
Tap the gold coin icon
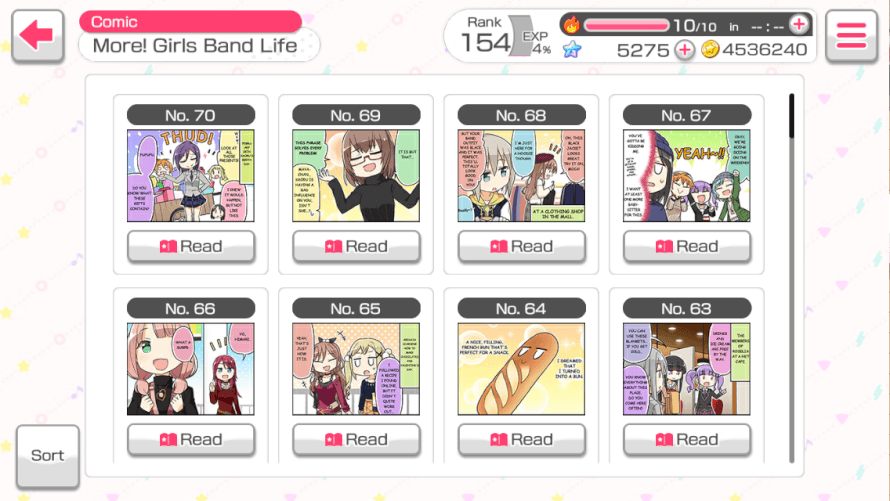(710, 50)
